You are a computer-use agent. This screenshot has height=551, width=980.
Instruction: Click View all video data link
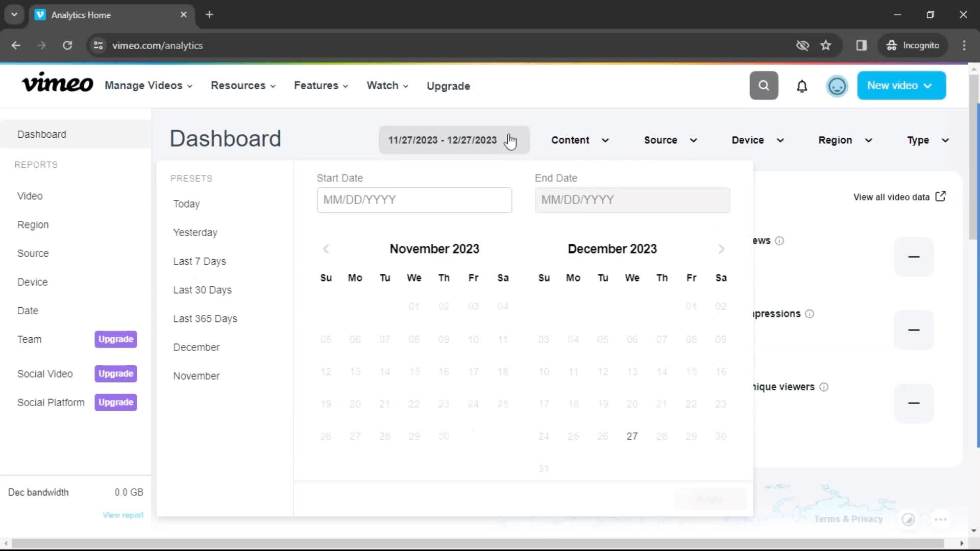(891, 197)
